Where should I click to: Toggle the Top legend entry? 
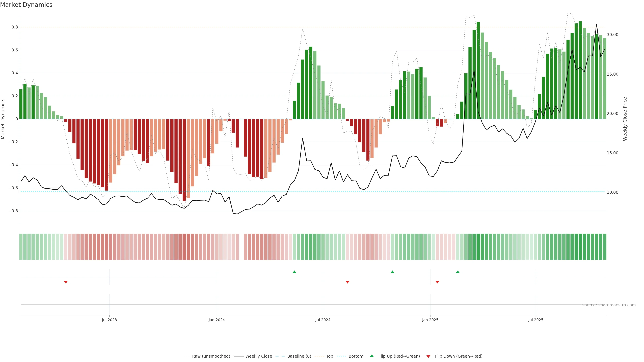[x=330, y=356]
